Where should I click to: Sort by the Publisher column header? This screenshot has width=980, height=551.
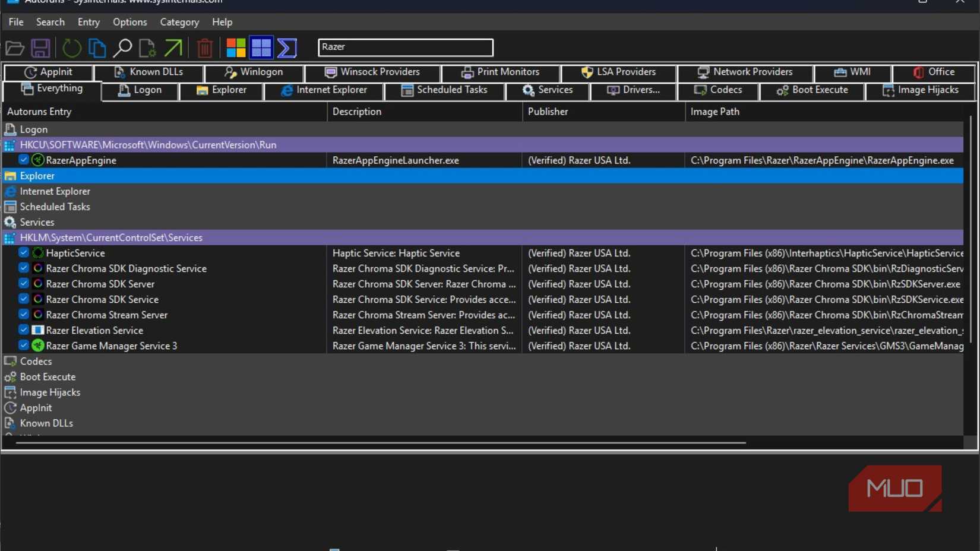point(548,112)
